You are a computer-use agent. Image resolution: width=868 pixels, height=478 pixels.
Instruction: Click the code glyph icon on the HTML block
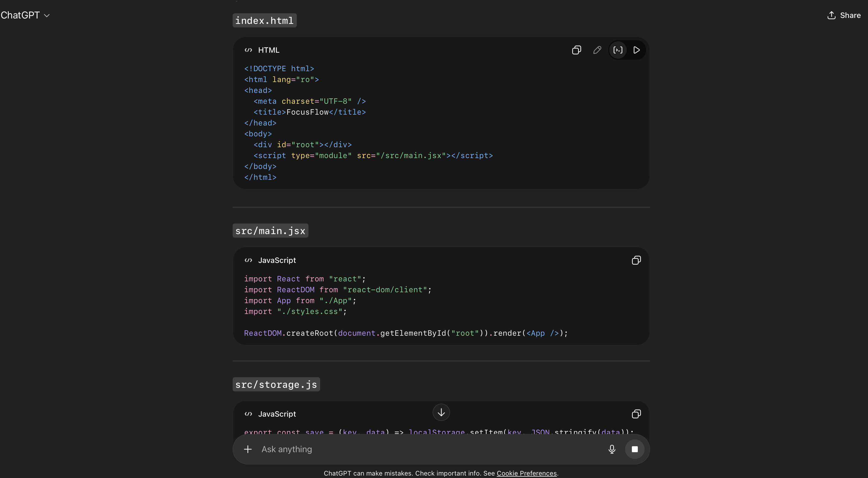248,50
